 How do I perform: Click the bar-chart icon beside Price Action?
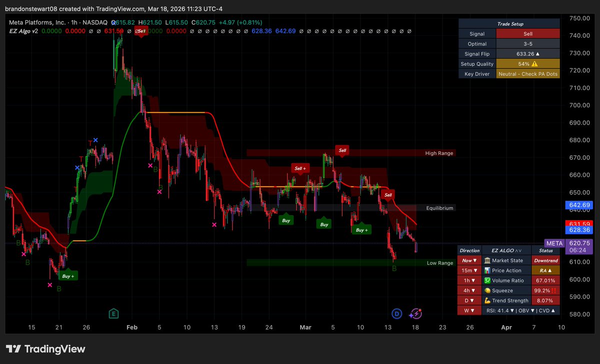tap(487, 271)
